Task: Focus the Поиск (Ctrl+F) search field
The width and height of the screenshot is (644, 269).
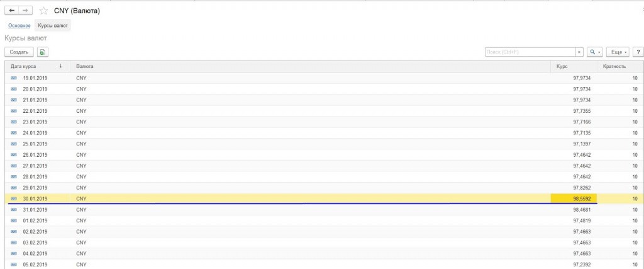Action: [x=530, y=52]
